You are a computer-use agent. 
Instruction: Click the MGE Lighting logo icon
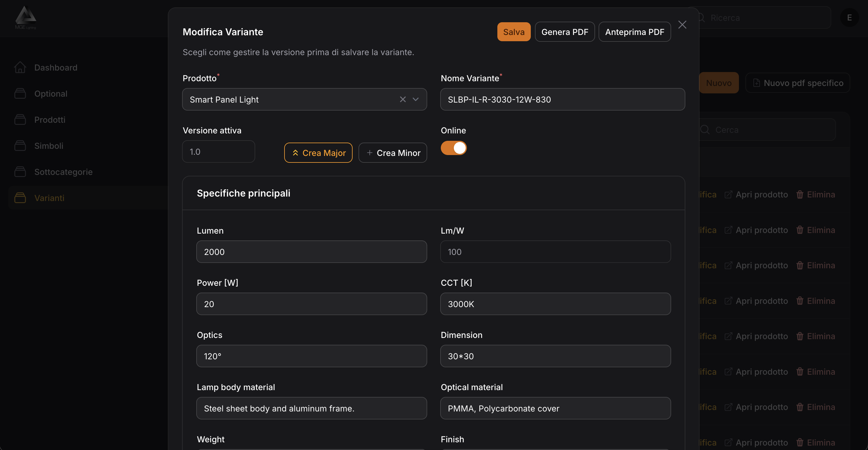26,17
